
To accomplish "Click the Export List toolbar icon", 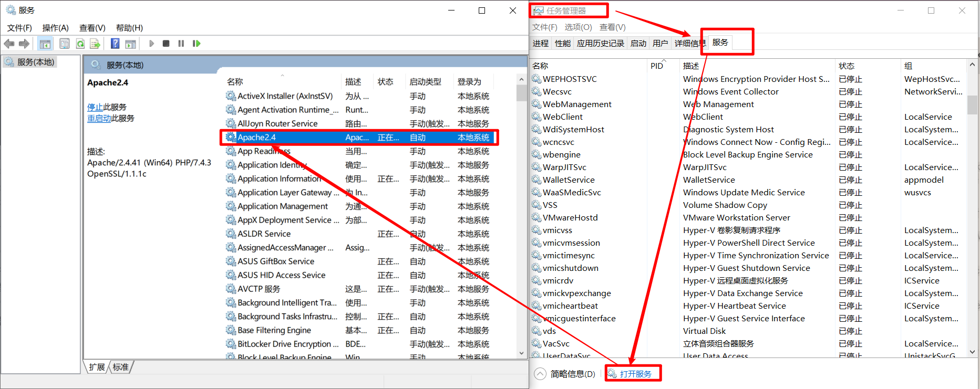I will point(95,44).
